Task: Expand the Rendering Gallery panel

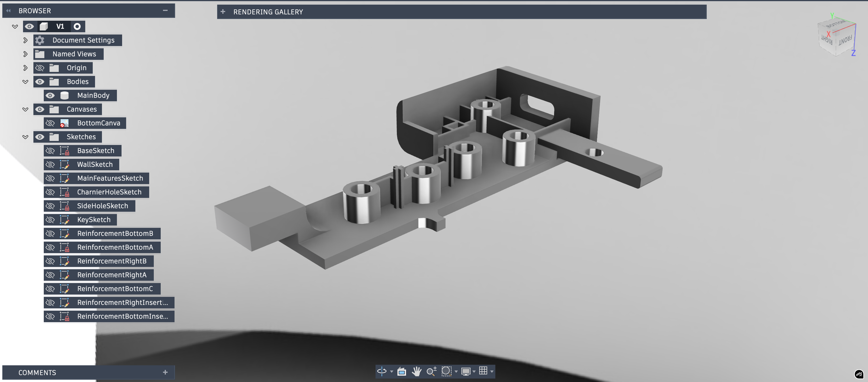Action: [223, 12]
